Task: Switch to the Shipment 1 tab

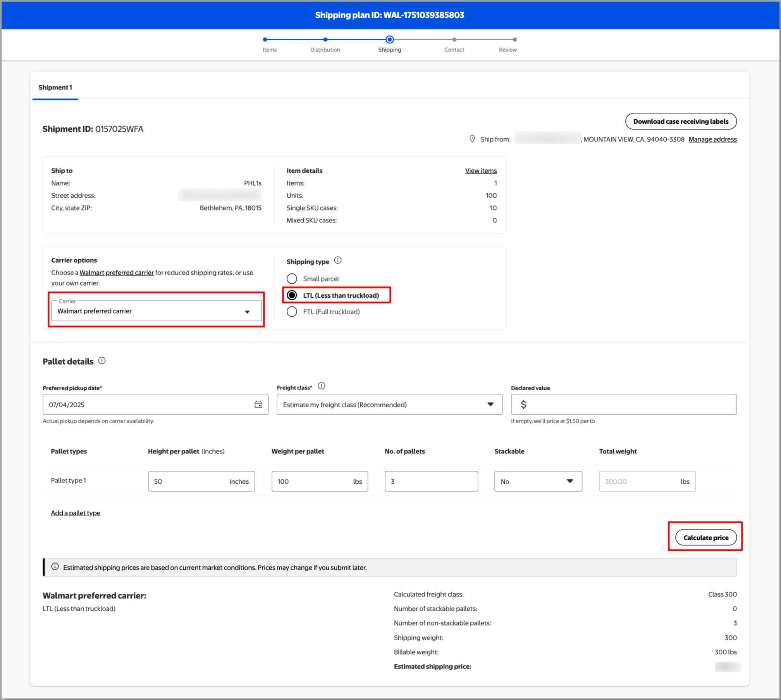Action: pos(55,88)
